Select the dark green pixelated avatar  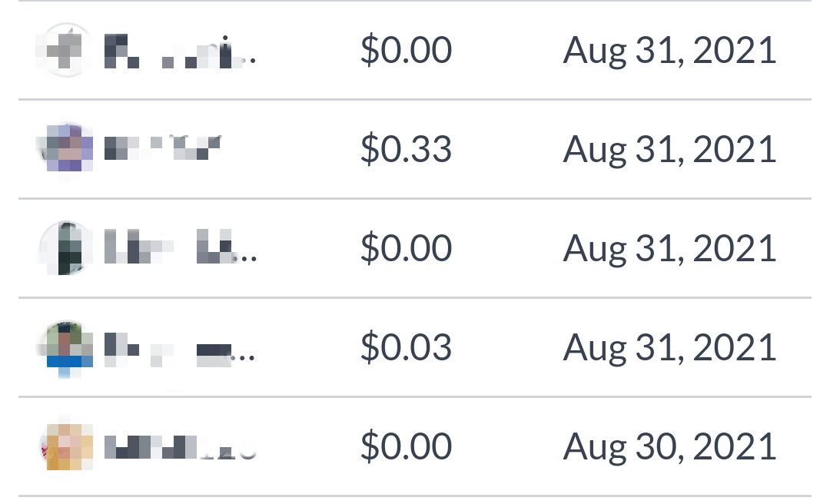tap(65, 247)
